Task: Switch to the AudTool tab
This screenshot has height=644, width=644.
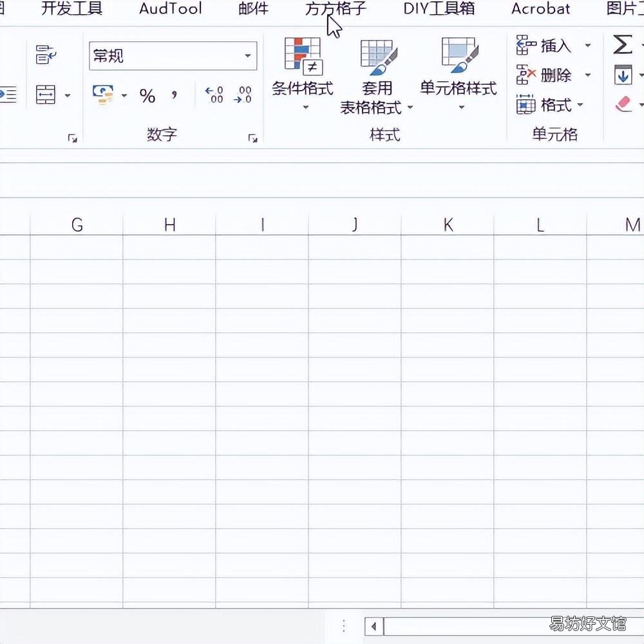Action: click(171, 8)
